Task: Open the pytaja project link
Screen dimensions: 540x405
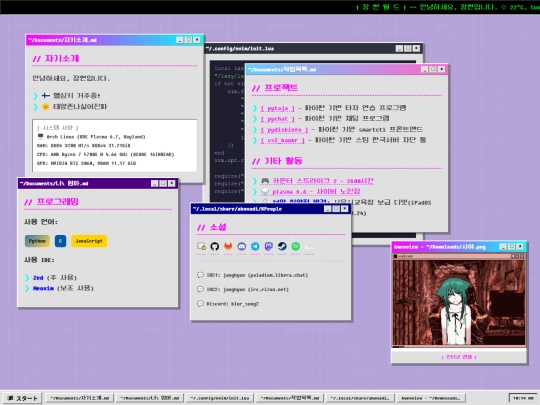Action: (x=278, y=108)
